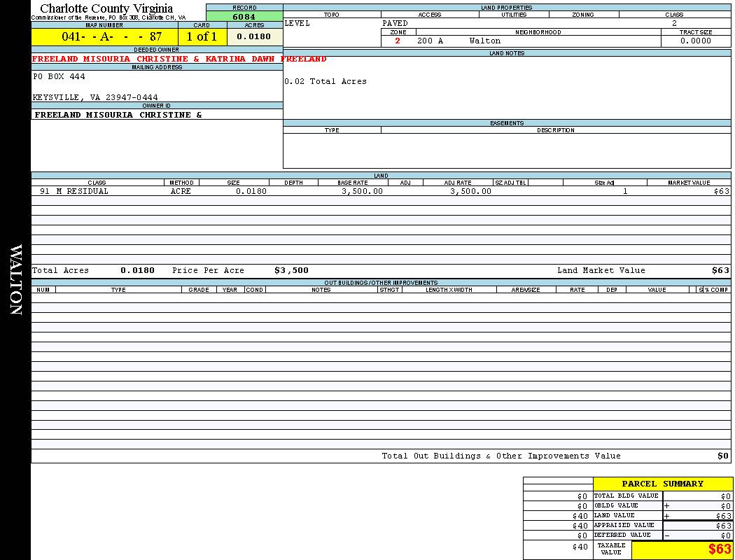Select the "91 M RESIDUAL" land class row
735x560 pixels.
(74, 191)
